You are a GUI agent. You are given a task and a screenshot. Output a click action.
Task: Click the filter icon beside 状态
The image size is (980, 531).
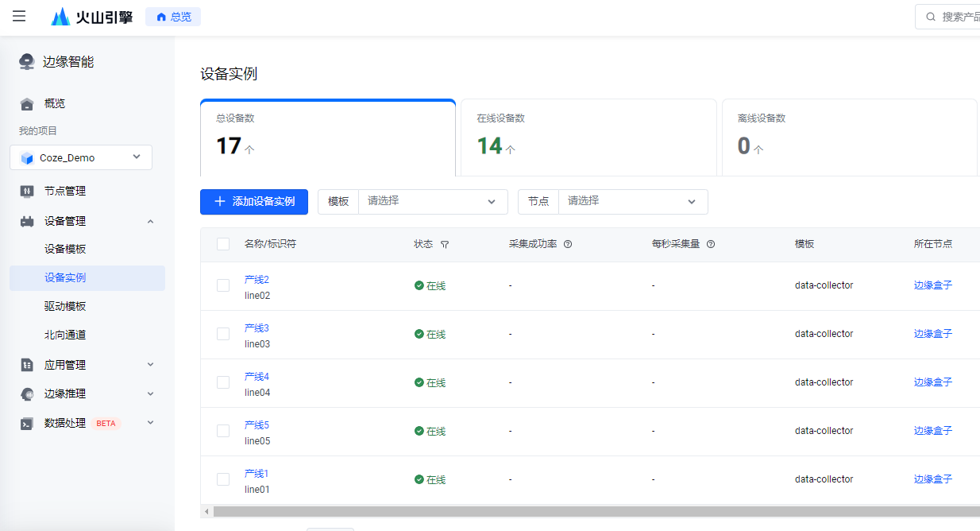tap(445, 245)
